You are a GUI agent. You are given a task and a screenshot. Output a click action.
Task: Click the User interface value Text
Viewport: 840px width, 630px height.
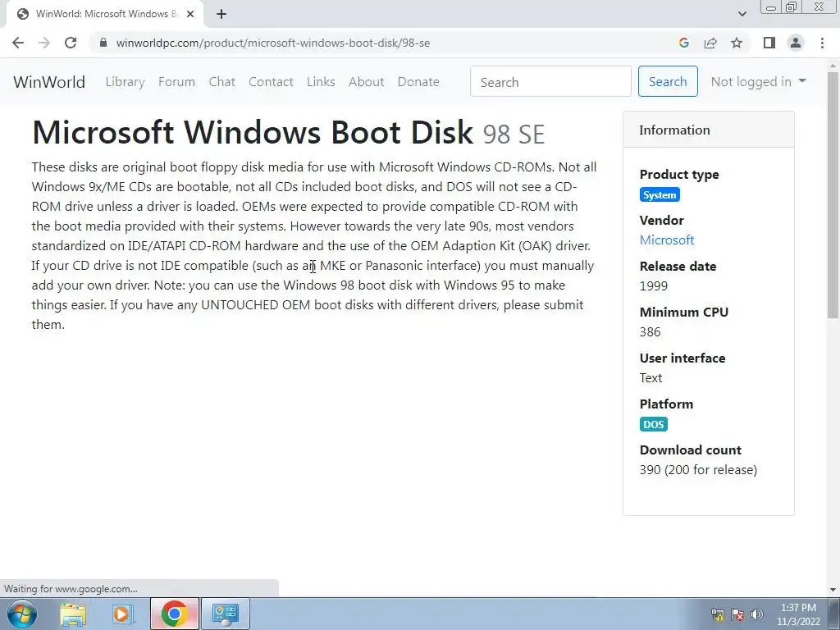(x=651, y=377)
